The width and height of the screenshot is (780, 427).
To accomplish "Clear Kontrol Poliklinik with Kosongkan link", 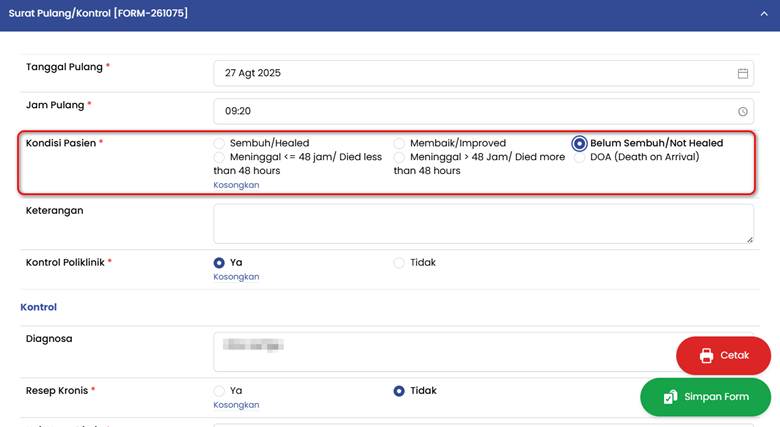I will pyautogui.click(x=236, y=277).
